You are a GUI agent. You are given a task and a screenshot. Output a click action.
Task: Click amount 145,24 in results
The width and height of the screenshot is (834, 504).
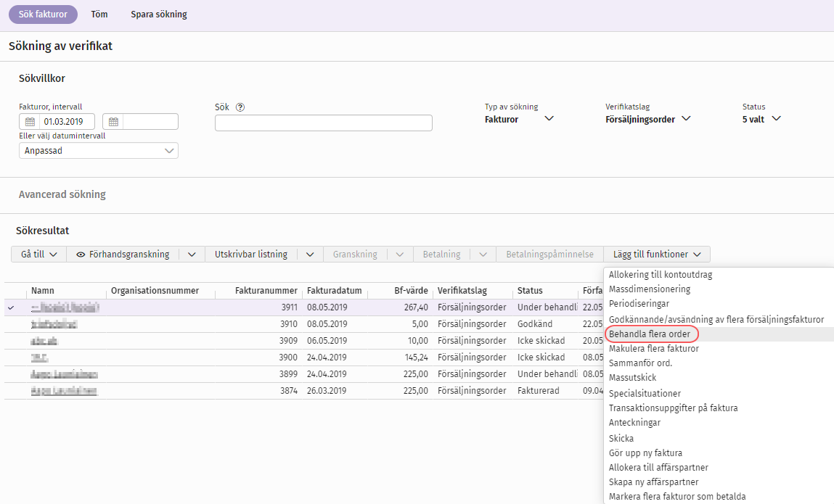(416, 358)
